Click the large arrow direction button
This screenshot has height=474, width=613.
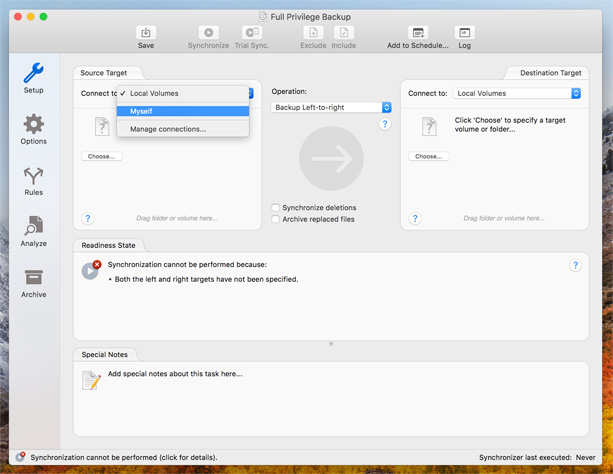pyautogui.click(x=331, y=158)
